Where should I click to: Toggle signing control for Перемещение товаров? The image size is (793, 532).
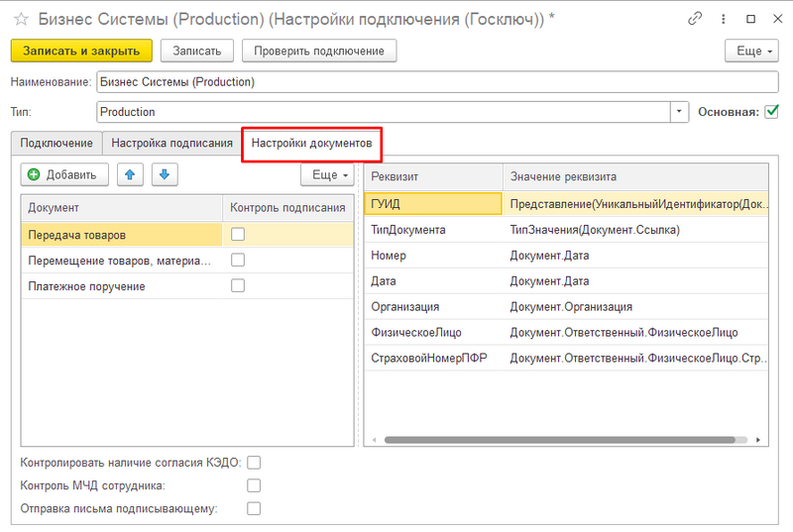(238, 261)
